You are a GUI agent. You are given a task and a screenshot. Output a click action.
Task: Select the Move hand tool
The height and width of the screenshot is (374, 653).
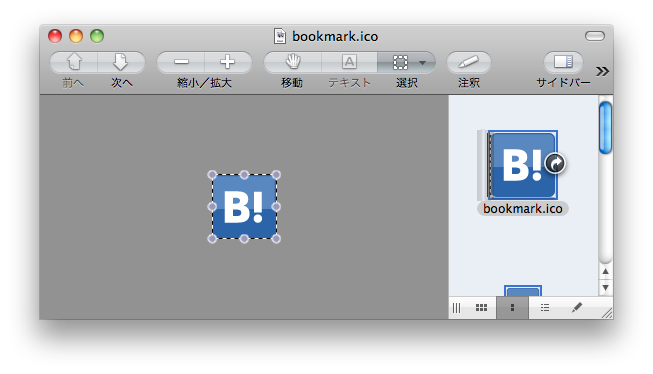point(292,62)
